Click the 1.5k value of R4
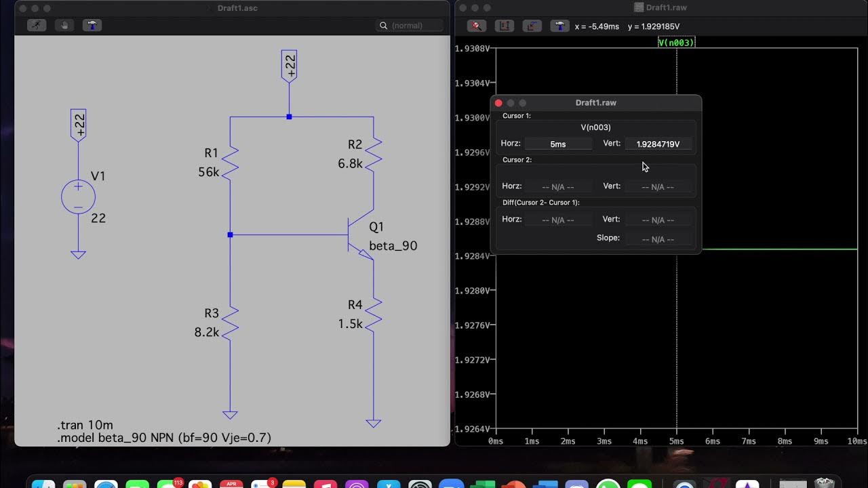 [x=351, y=325]
